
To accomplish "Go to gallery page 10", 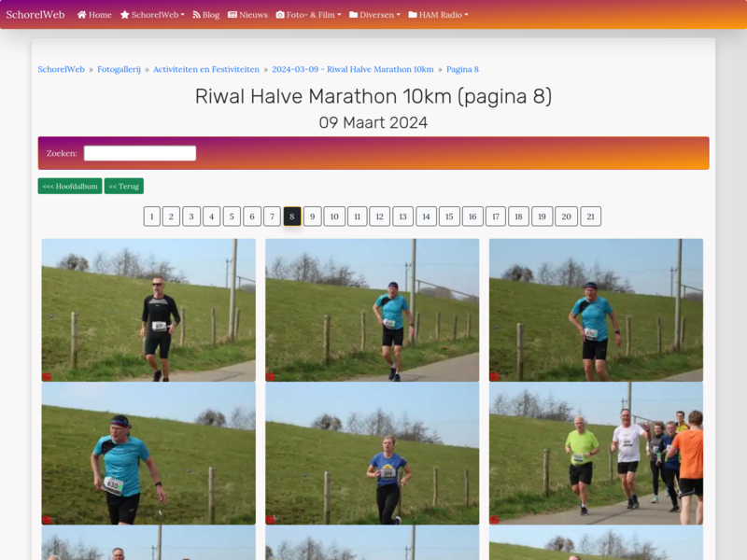I will coord(334,217).
